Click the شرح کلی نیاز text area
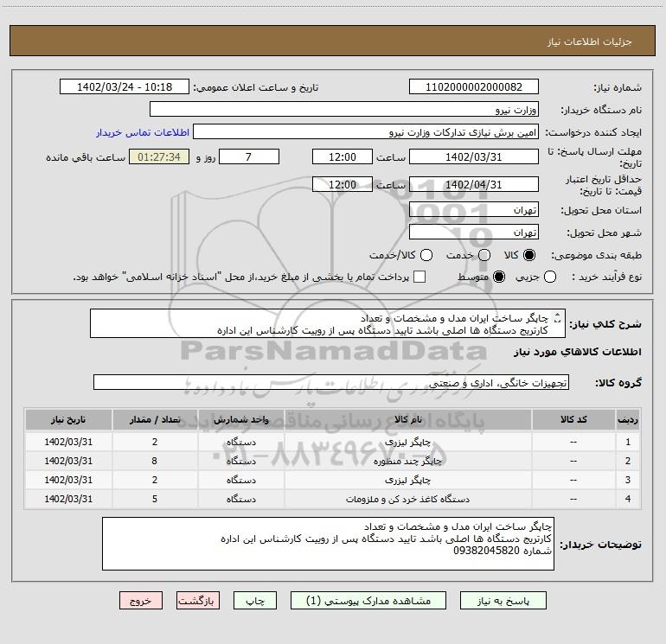666x644 pixels. 328,323
